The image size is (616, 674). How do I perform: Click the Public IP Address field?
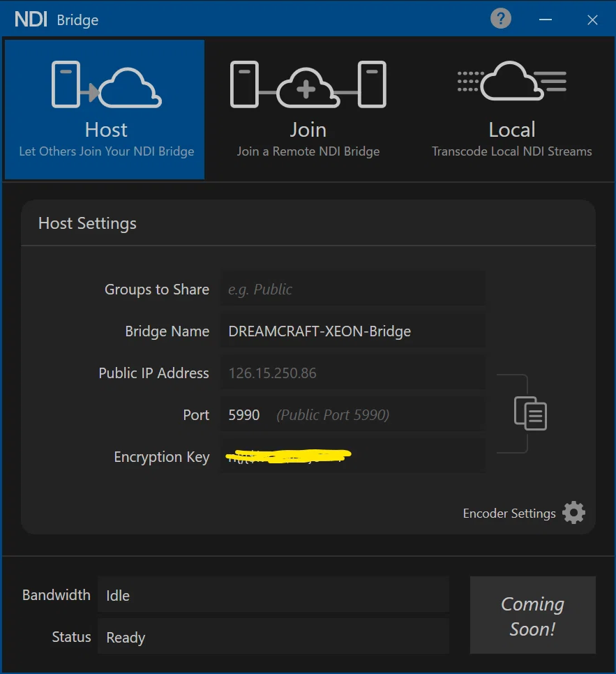click(x=353, y=373)
